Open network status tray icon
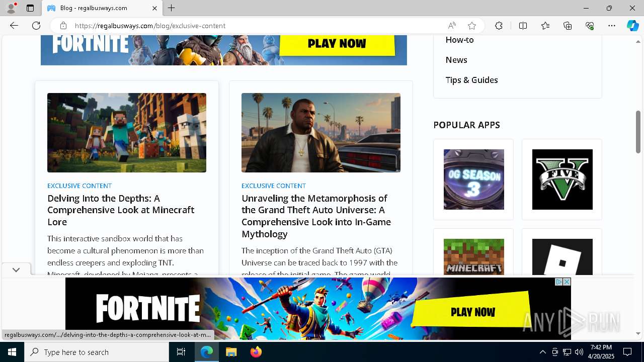The image size is (644, 362). point(567,352)
